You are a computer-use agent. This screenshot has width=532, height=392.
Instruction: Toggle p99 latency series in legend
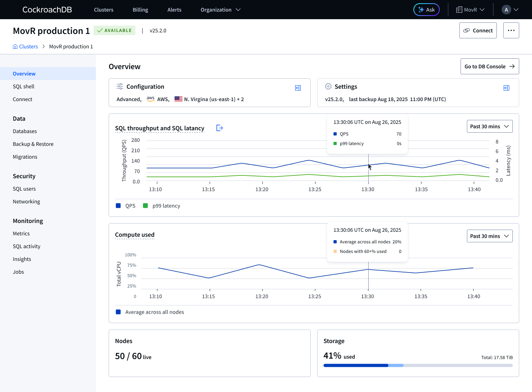162,206
